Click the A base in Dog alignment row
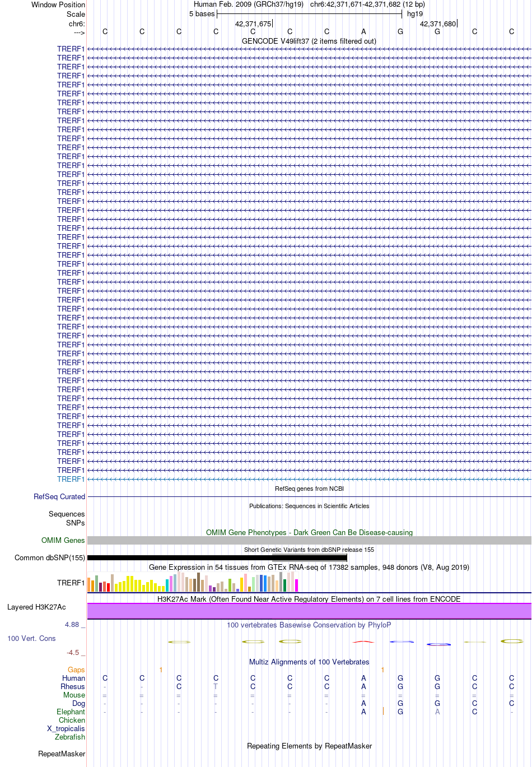The width and height of the screenshot is (532, 767). click(x=363, y=703)
